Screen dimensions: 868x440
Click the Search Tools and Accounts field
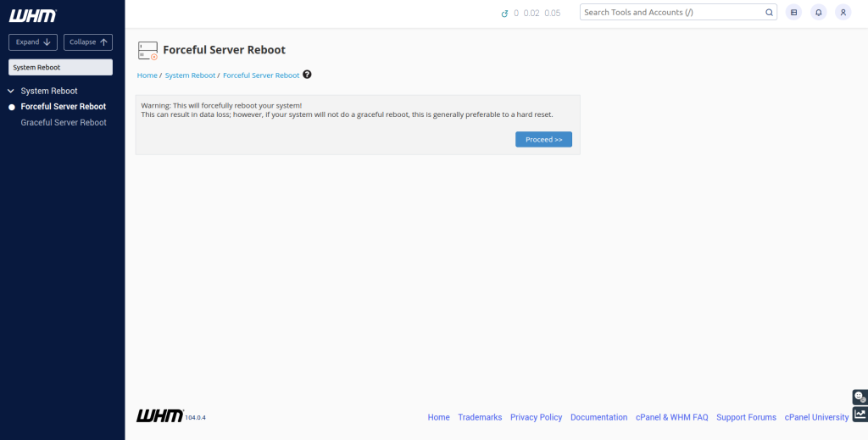[x=670, y=13]
